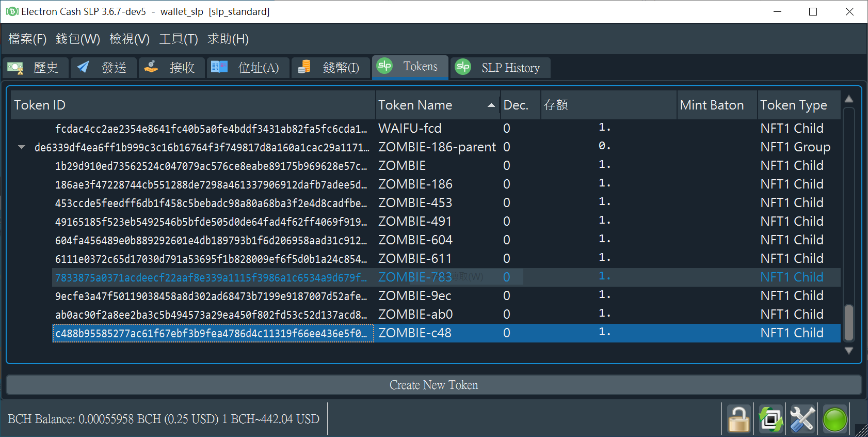Image resolution: width=868 pixels, height=437 pixels.
Task: Click the Electron Cash app icon in the title bar
Action: click(11, 11)
